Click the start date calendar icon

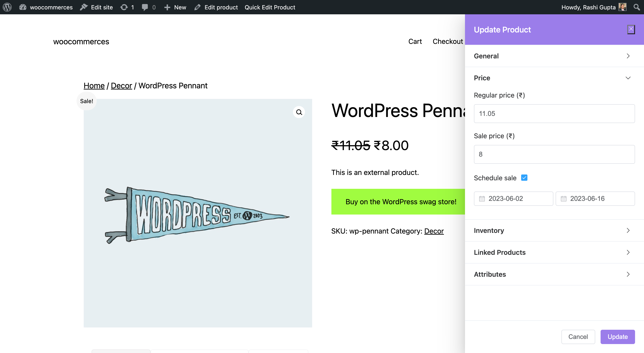click(x=482, y=199)
